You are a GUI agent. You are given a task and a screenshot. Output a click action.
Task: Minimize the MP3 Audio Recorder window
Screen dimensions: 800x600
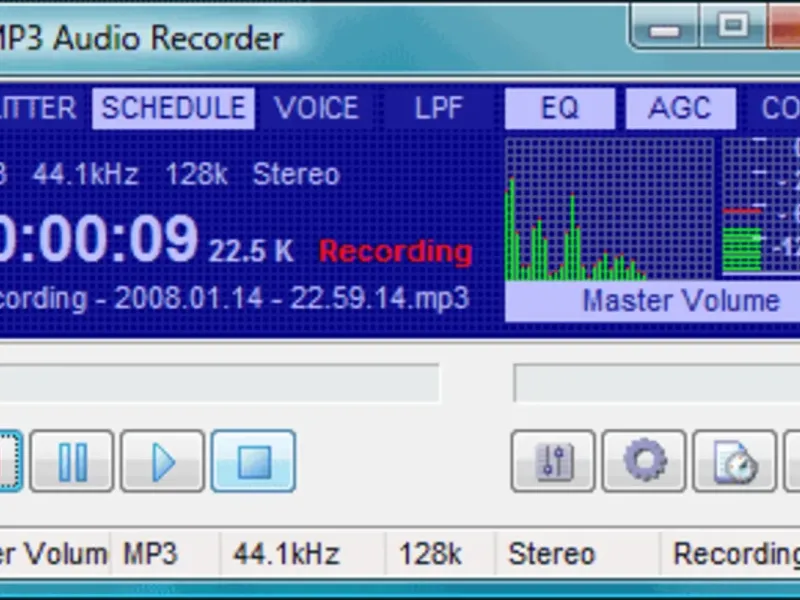664,26
